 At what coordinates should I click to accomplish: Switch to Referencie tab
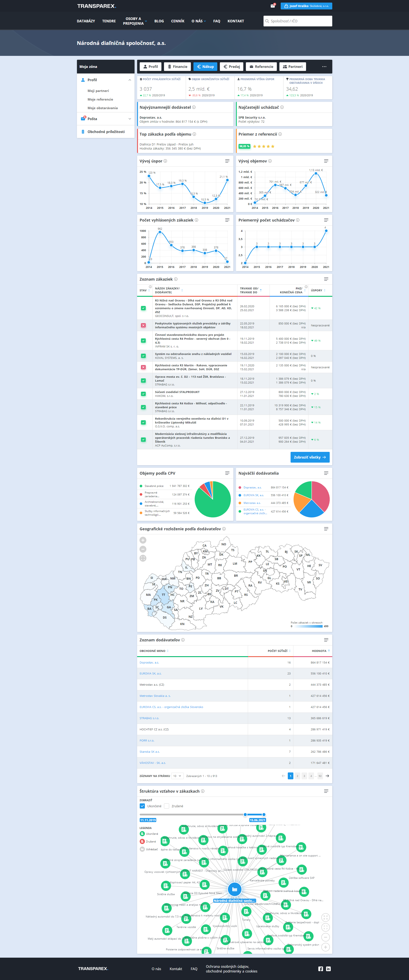click(x=261, y=67)
